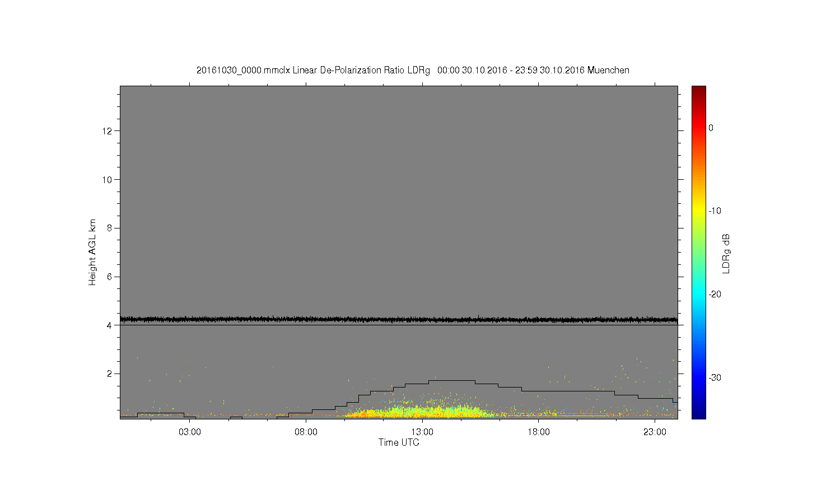The width and height of the screenshot is (840, 504).
Task: Click the 23:00 time tick label
Action: click(655, 432)
